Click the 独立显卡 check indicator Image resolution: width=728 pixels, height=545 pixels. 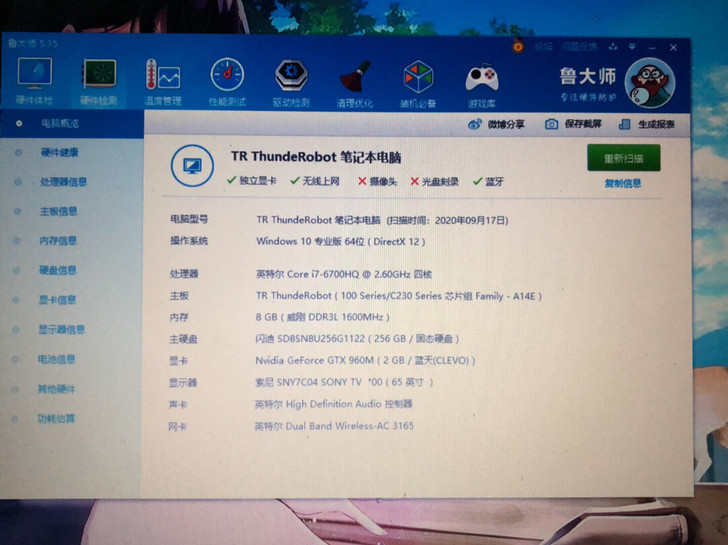click(252, 181)
